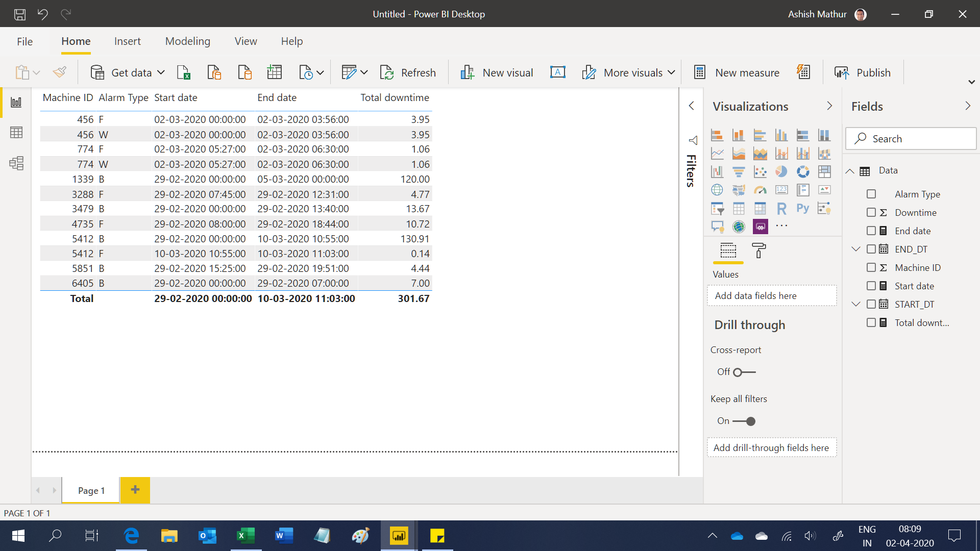Add a new page with plus button
This screenshot has width=980, height=551.
coord(135,490)
